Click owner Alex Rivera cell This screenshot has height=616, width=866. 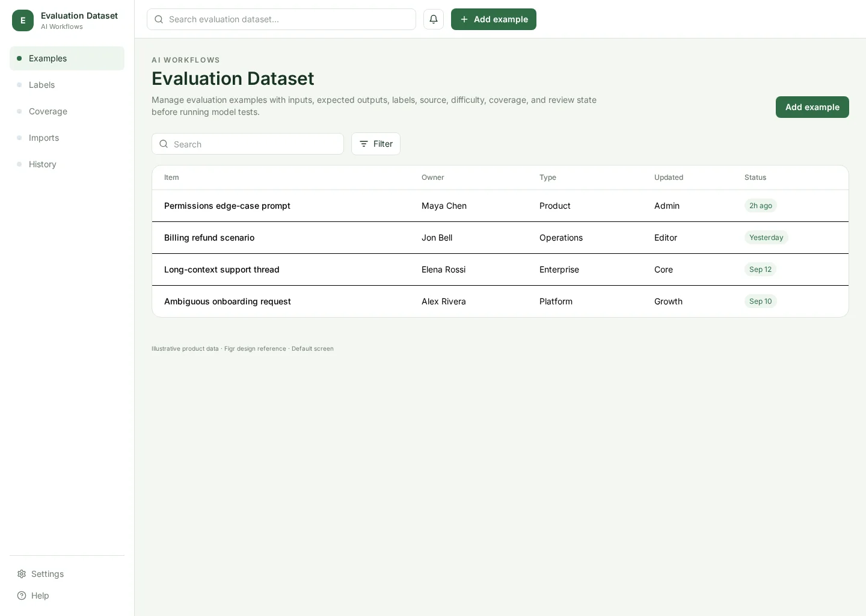pyautogui.click(x=444, y=301)
